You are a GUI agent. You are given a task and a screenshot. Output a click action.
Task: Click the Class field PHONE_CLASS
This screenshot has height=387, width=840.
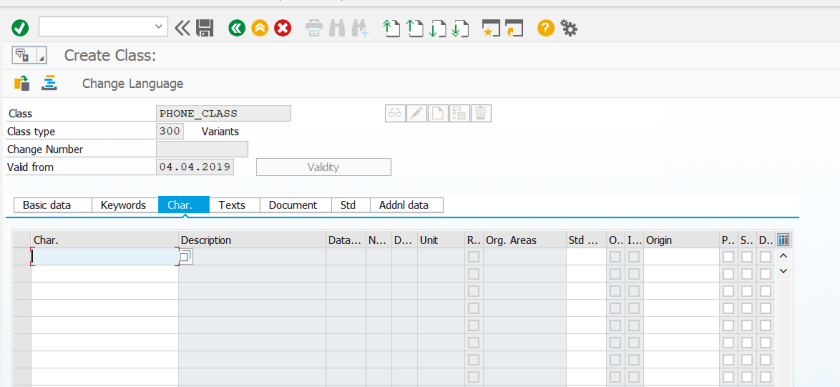[223, 114]
